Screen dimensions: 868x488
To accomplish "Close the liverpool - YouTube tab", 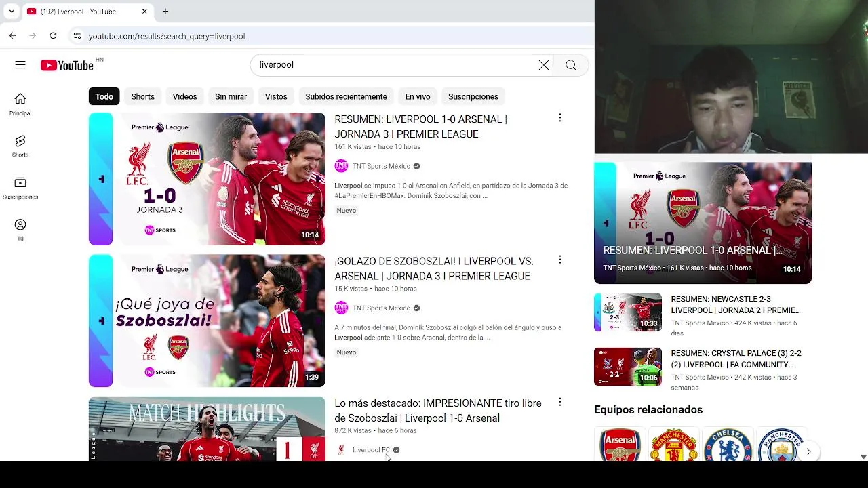I will click(x=144, y=12).
